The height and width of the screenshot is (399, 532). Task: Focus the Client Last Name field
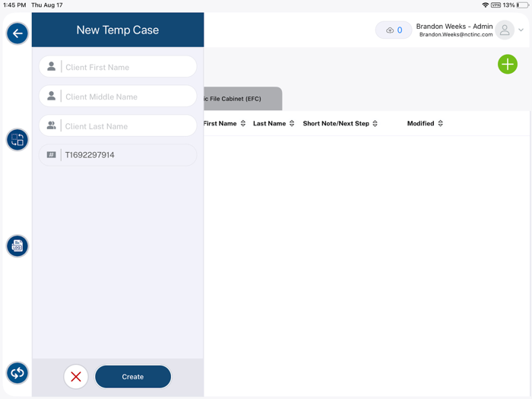click(118, 126)
